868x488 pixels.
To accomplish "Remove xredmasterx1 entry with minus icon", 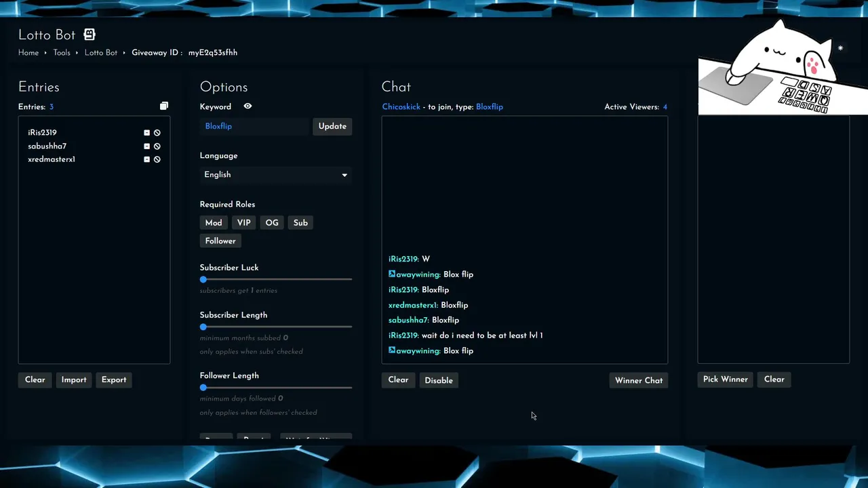I will point(146,159).
